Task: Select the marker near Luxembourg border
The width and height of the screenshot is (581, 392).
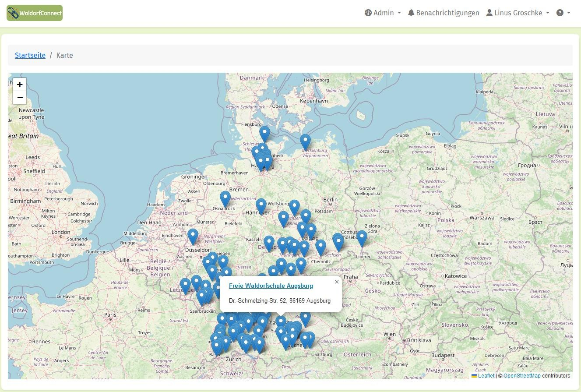Action: coord(185,286)
